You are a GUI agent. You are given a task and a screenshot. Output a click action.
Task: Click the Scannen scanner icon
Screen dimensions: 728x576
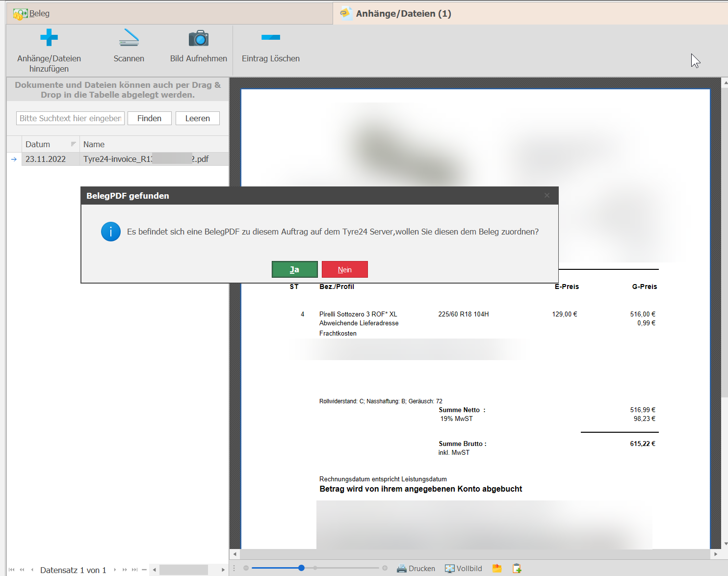click(129, 37)
